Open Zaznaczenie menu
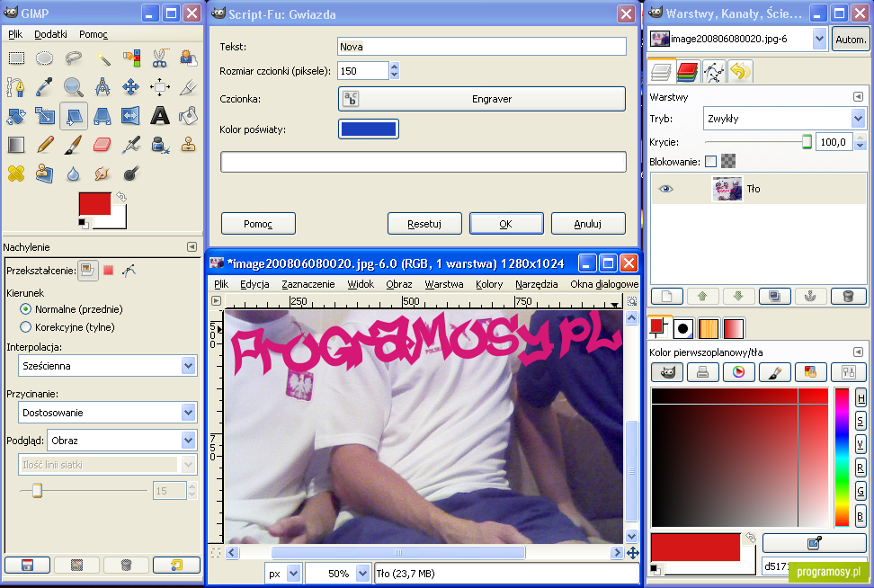Screen dimensions: 874x588 308,284
